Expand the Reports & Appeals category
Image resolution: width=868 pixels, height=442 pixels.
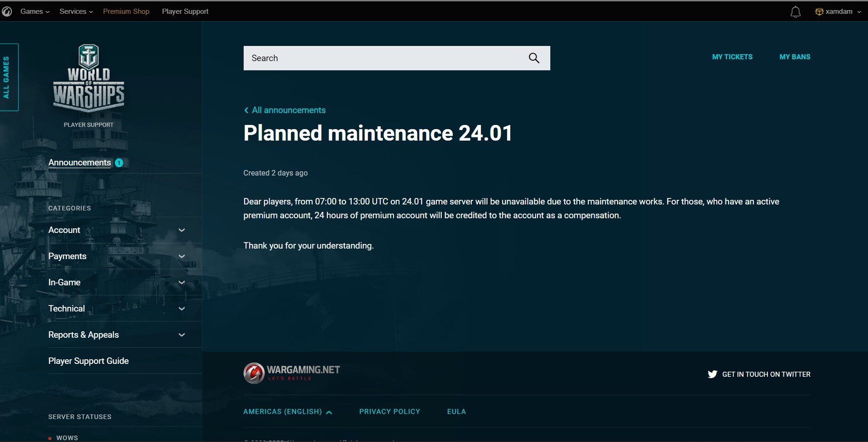click(182, 335)
